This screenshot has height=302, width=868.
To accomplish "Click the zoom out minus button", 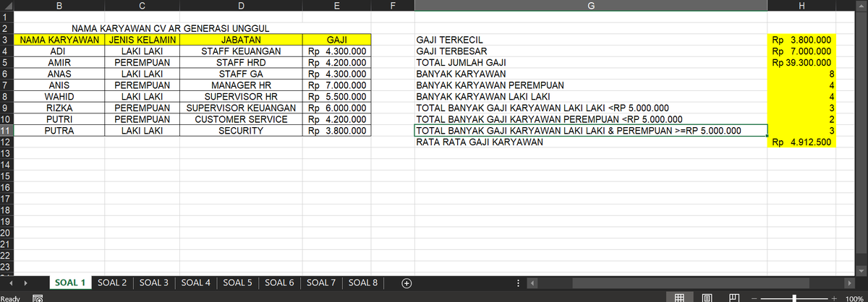I will point(754,298).
